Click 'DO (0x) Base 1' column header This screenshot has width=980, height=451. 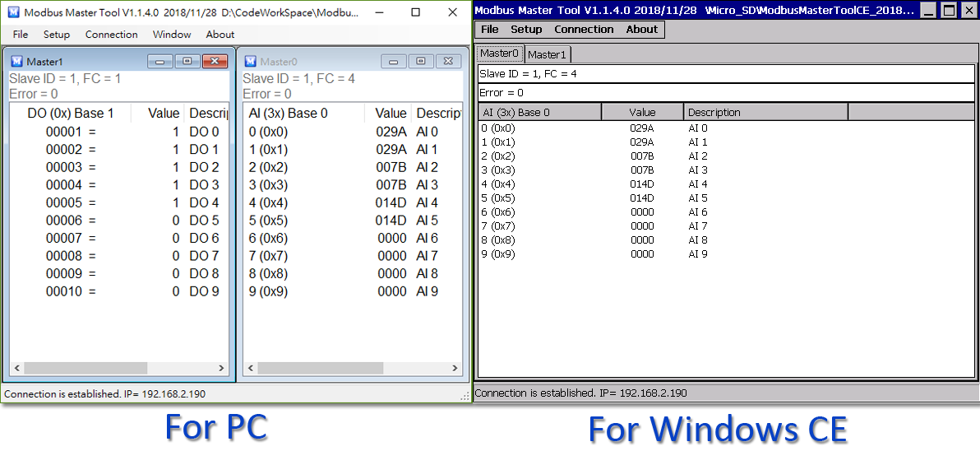pyautogui.click(x=71, y=114)
